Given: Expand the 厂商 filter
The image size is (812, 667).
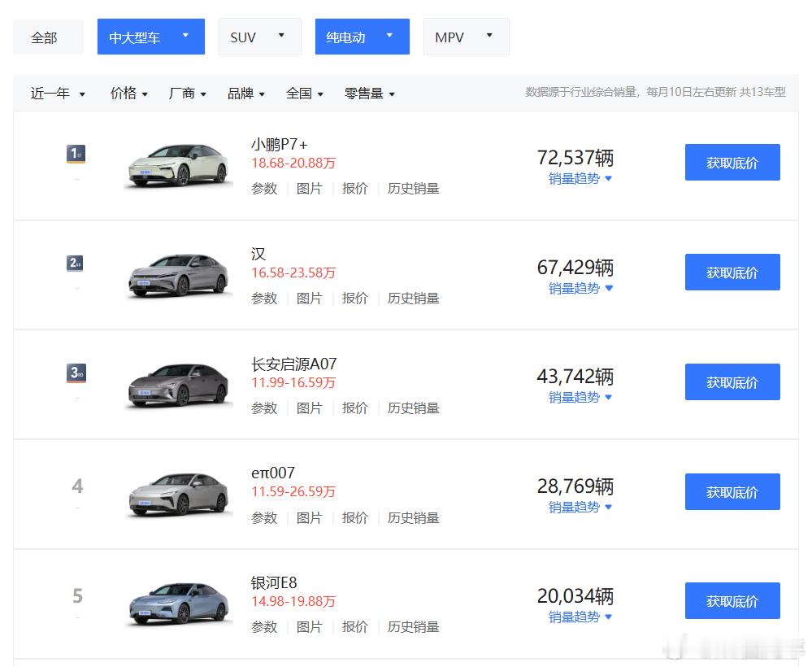Looking at the screenshot, I should tap(188, 94).
